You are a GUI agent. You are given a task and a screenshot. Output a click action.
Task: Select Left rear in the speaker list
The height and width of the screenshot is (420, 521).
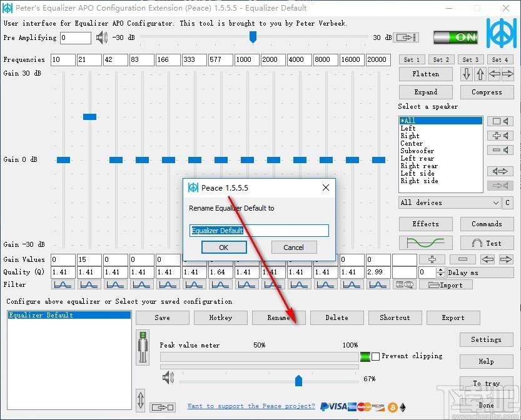(440, 158)
